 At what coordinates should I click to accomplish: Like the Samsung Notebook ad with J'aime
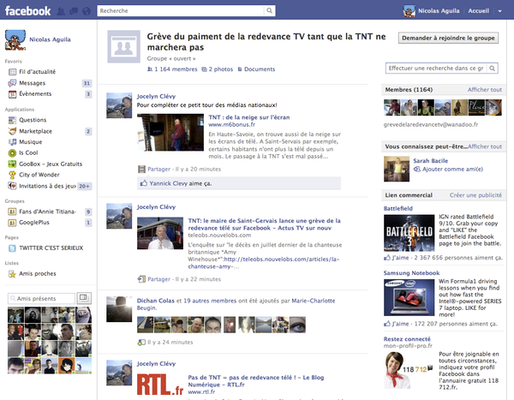pyautogui.click(x=400, y=324)
